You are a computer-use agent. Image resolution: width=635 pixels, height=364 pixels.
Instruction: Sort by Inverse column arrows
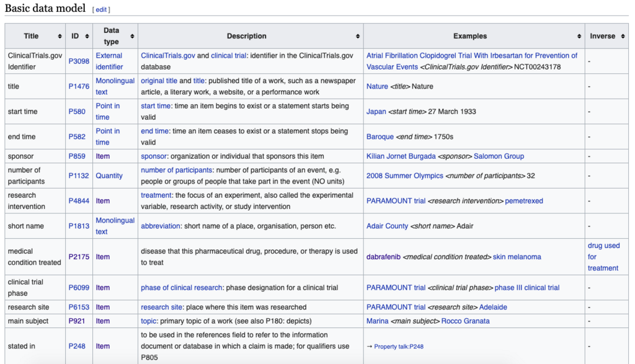623,36
